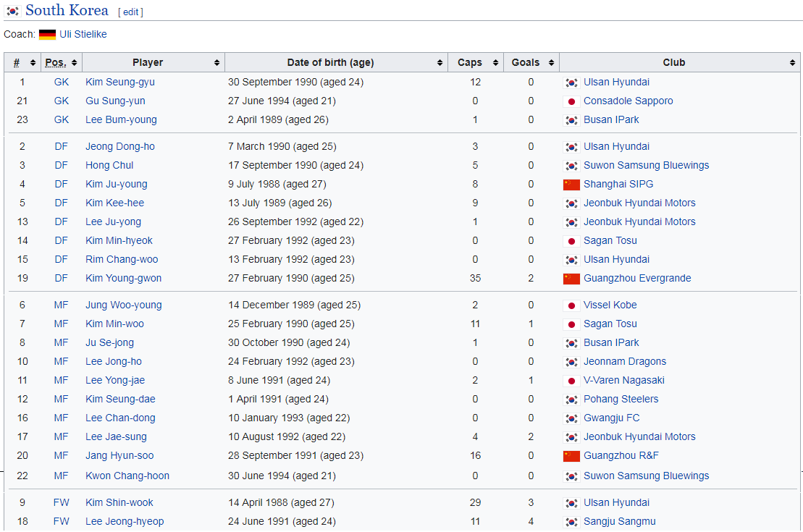Click the edit link next to South Korea
Image resolution: width=803 pixels, height=532 pixels.
[x=130, y=12]
